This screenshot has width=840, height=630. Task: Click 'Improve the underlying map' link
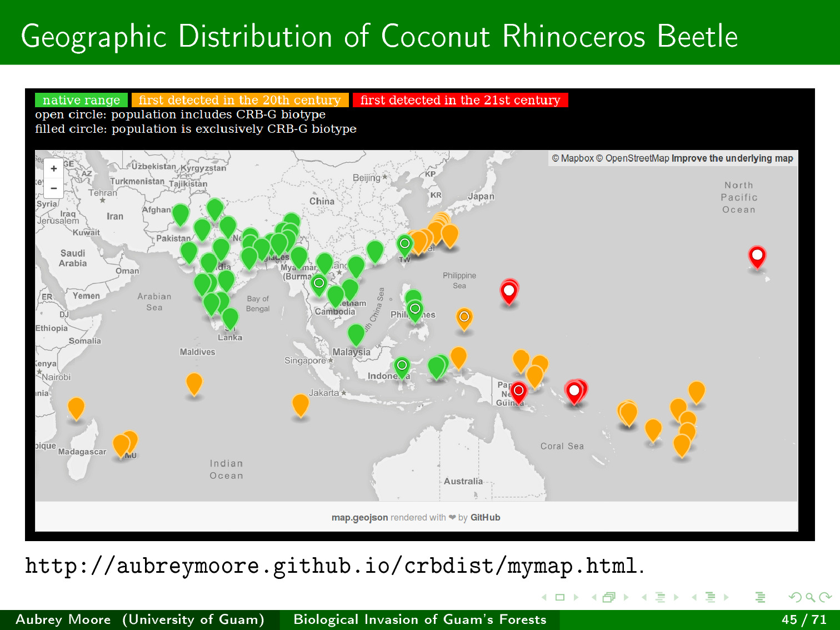tap(732, 158)
